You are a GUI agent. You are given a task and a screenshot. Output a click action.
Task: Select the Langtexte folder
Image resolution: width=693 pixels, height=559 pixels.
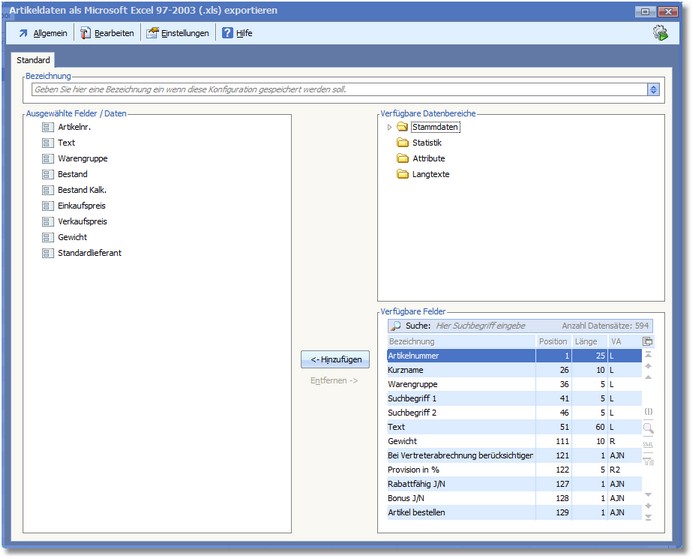pos(430,174)
